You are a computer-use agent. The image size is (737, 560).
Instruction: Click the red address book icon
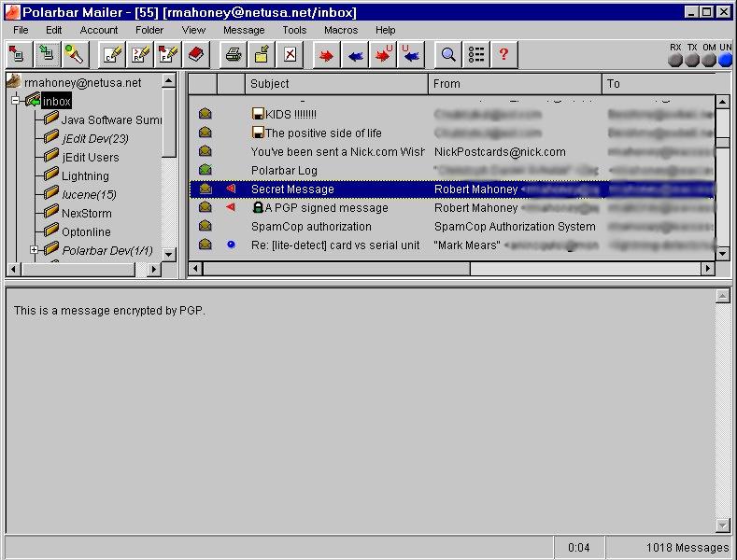(195, 55)
